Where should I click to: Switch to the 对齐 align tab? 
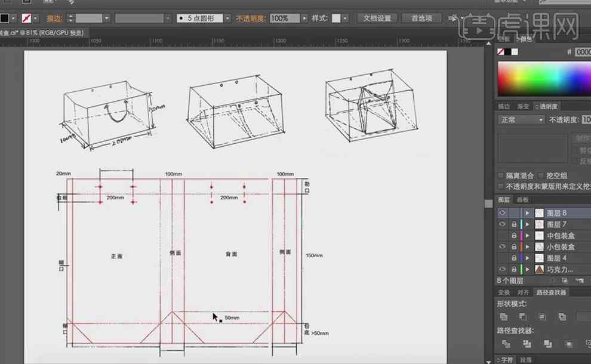522,292
